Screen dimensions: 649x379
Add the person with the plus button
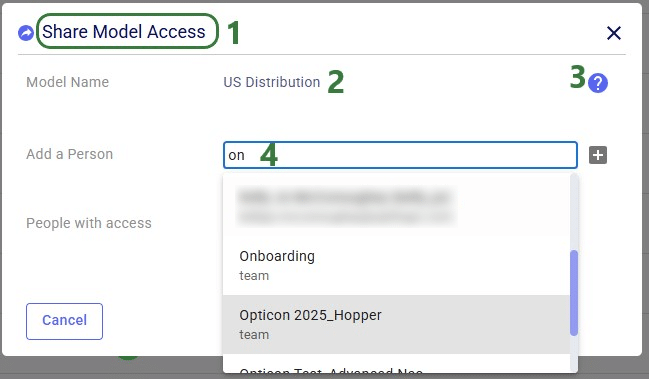[598, 155]
